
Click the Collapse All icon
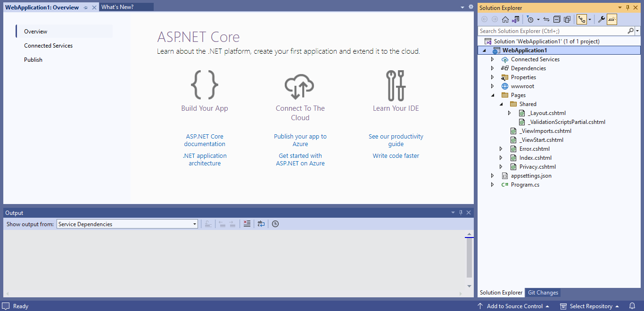(x=557, y=19)
